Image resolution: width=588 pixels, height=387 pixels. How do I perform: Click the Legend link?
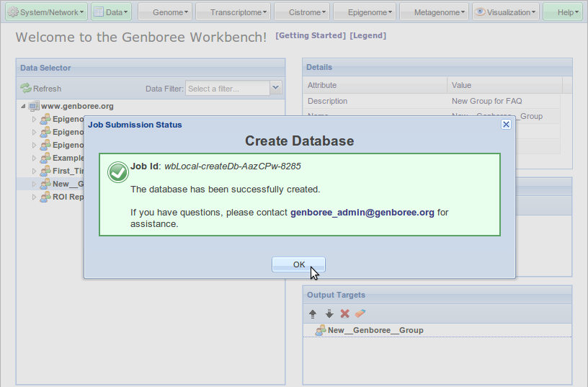click(x=367, y=35)
